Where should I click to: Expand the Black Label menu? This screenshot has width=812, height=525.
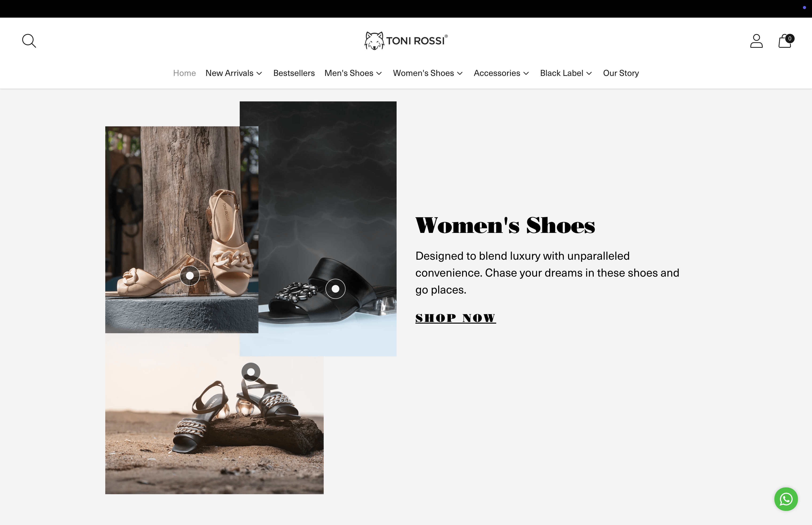click(x=566, y=73)
